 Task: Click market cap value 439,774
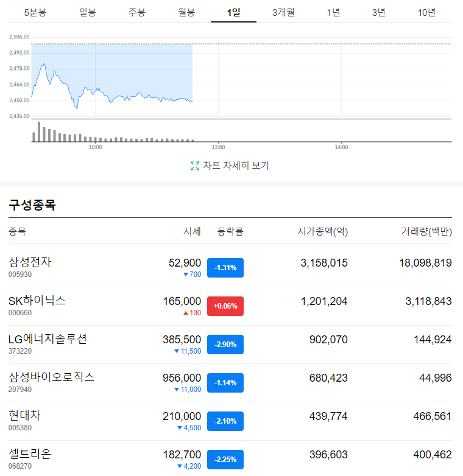(328, 416)
